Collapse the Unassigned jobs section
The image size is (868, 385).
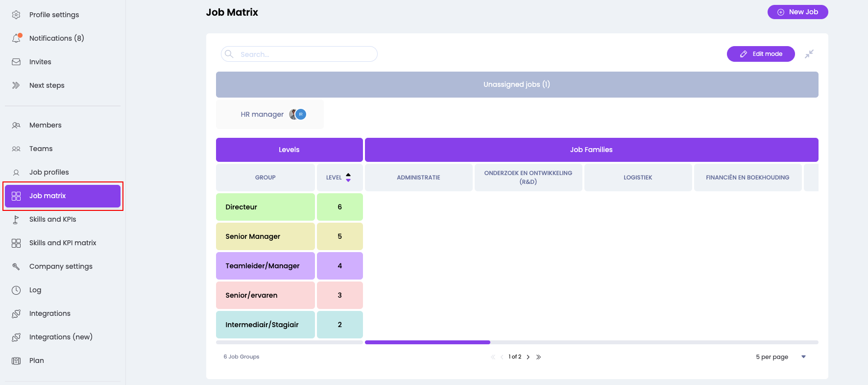(x=517, y=84)
